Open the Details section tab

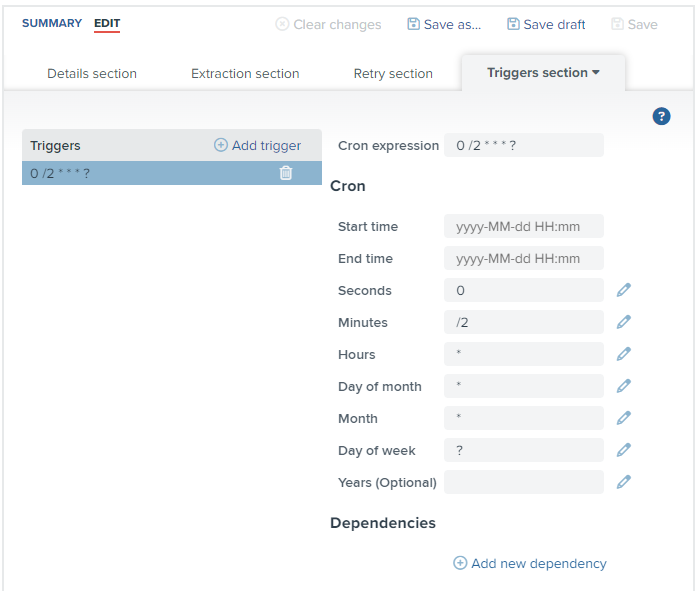92,73
